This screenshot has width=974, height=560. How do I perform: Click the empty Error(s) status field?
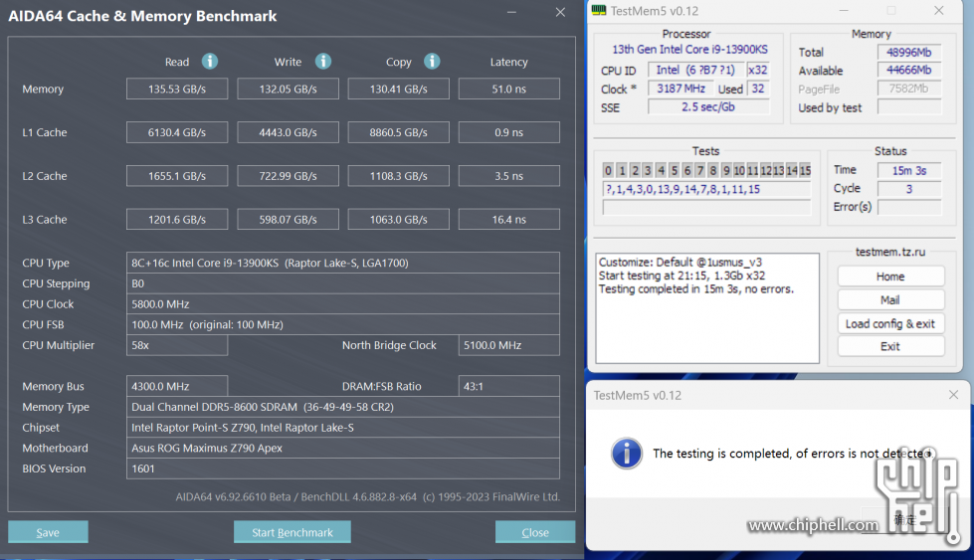pos(908,207)
